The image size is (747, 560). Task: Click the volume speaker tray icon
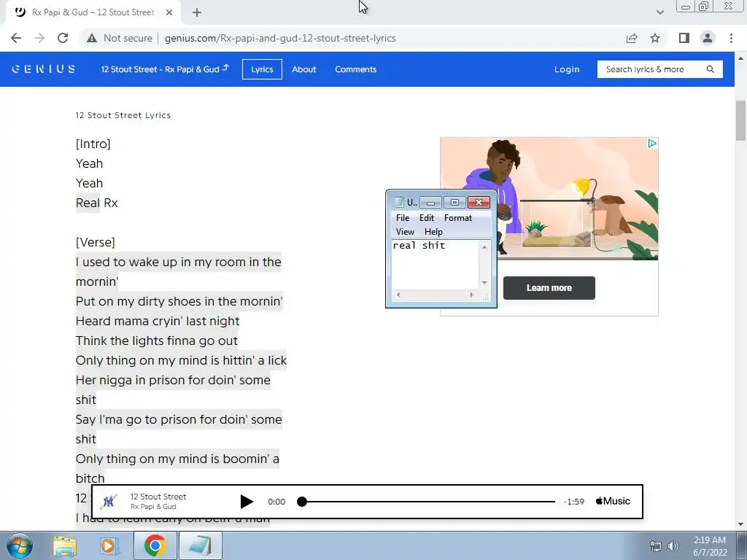[673, 546]
